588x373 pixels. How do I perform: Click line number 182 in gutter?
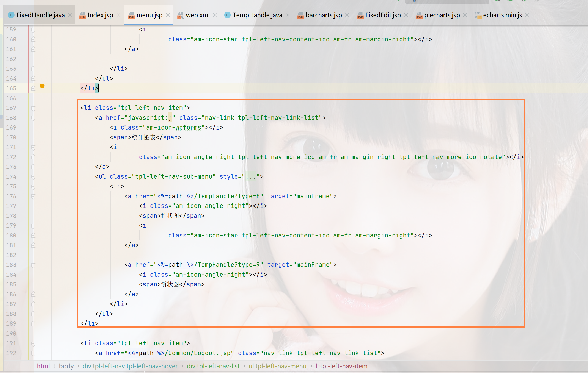[11, 255]
